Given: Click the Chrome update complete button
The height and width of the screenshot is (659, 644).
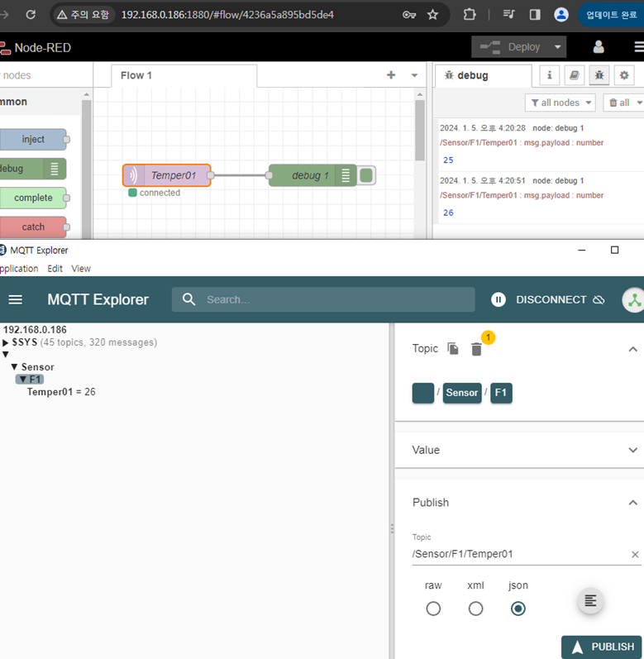Looking at the screenshot, I should pos(611,15).
